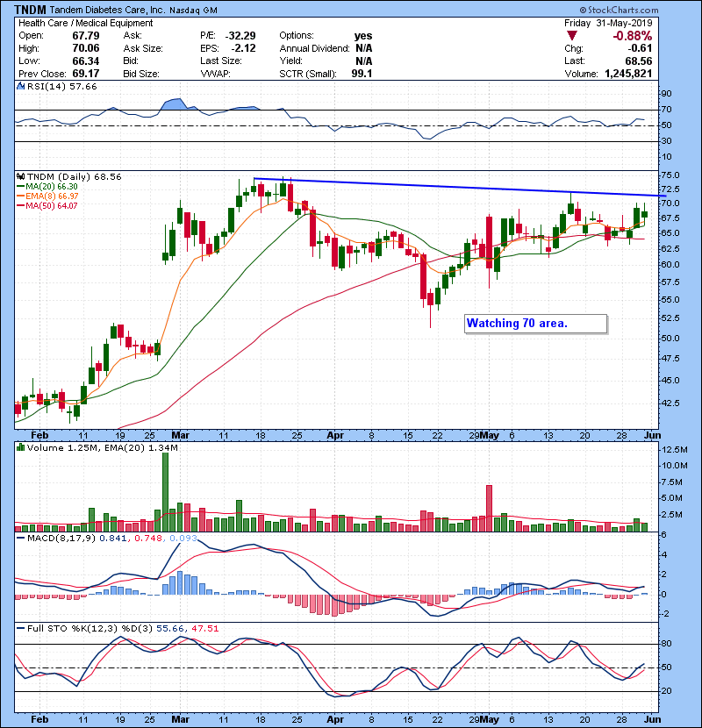The width and height of the screenshot is (702, 728).
Task: Click the Chg value -0.61
Action: [x=640, y=48]
